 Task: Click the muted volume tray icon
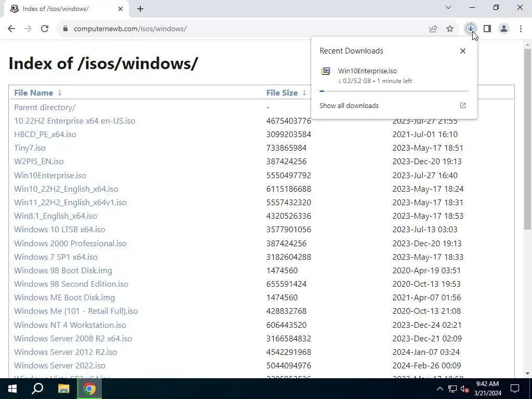[x=465, y=389]
